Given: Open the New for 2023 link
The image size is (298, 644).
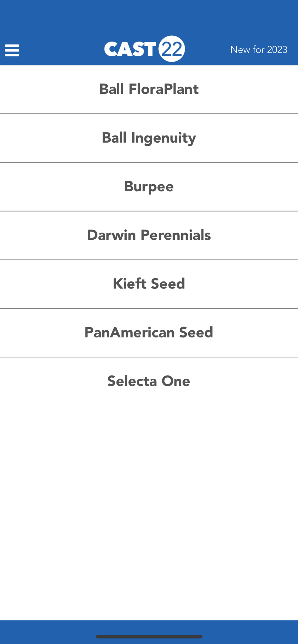Looking at the screenshot, I should coord(259,50).
